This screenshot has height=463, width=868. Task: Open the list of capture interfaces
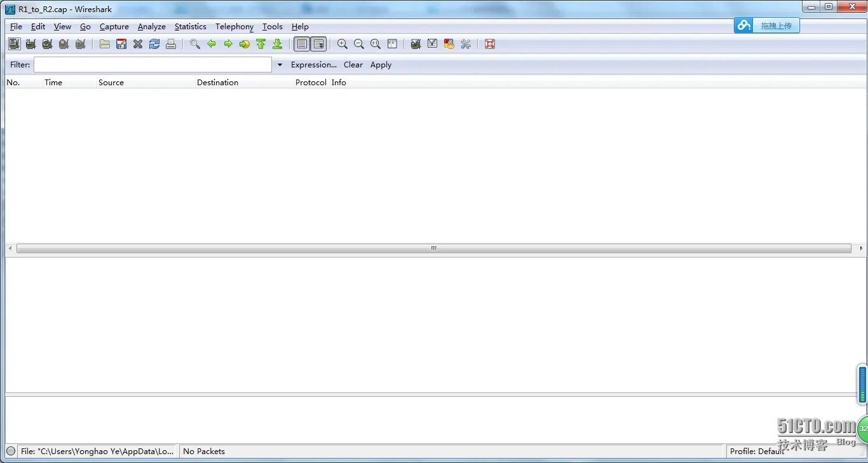[14, 44]
